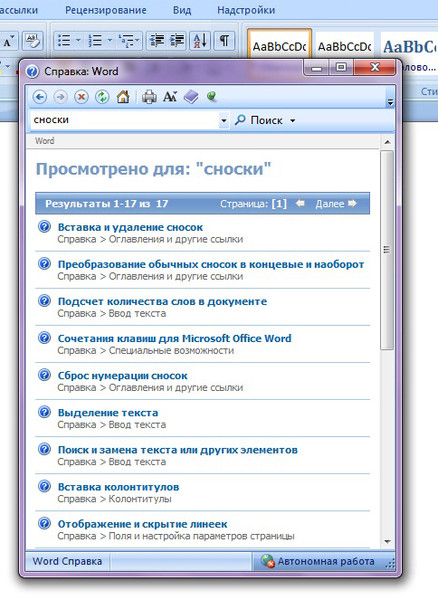The height and width of the screenshot is (600, 438).
Task: Print the Help topic
Action: click(149, 97)
